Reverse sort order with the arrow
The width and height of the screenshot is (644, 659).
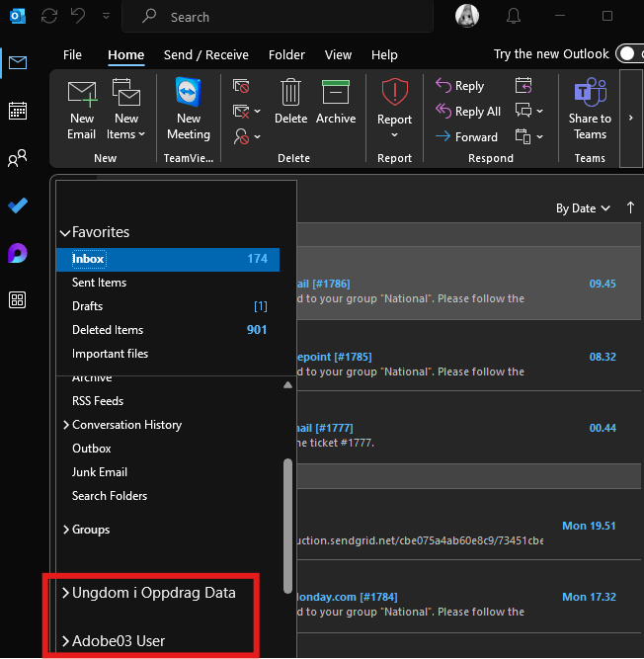pos(630,207)
